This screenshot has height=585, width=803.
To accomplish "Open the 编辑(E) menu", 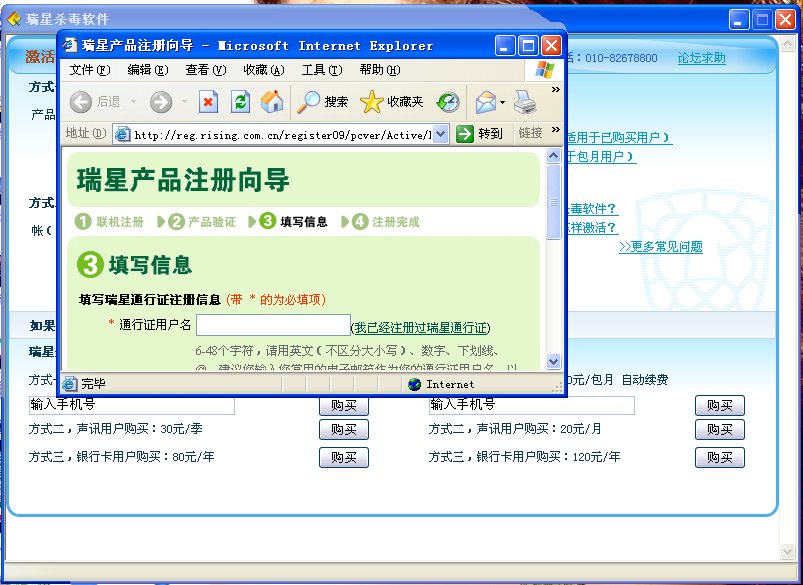I will [148, 70].
